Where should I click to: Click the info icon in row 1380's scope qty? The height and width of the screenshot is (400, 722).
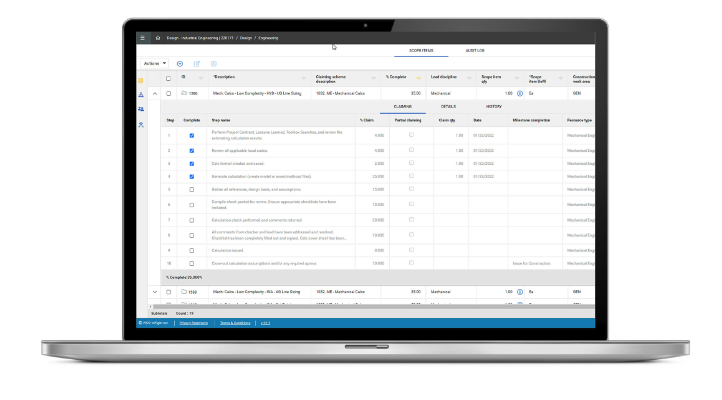coord(520,93)
